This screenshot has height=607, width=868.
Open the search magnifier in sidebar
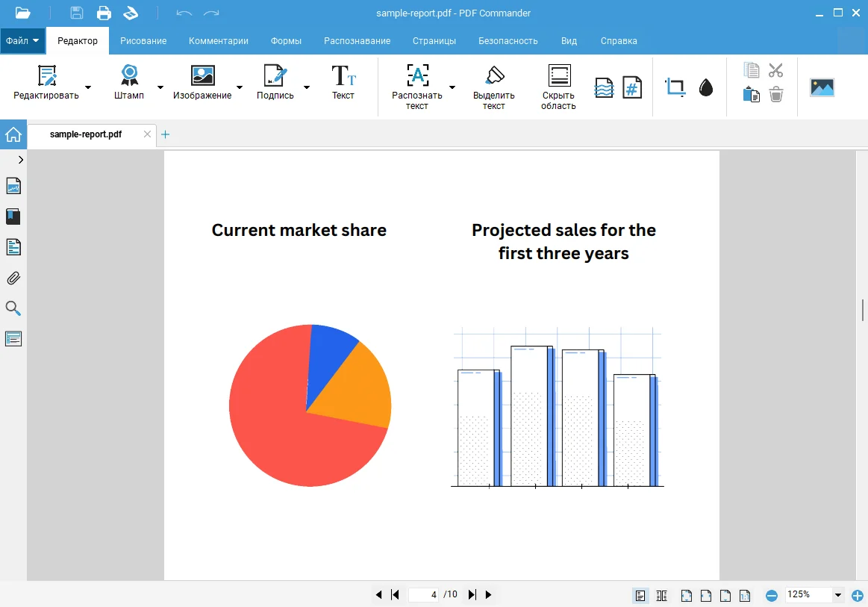point(13,308)
